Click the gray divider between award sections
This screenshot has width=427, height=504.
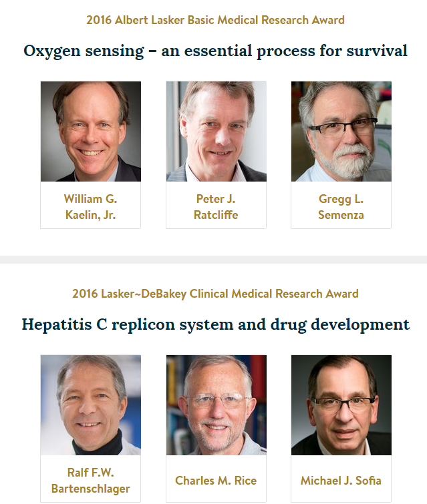tap(213, 260)
